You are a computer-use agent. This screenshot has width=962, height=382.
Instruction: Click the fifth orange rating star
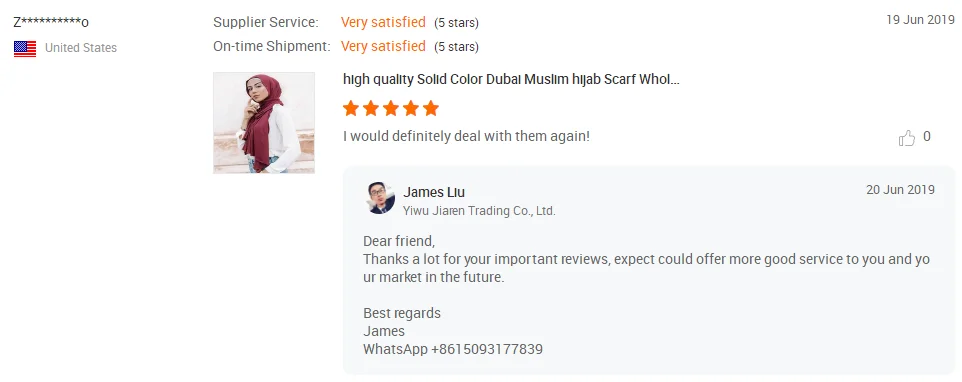[431, 109]
